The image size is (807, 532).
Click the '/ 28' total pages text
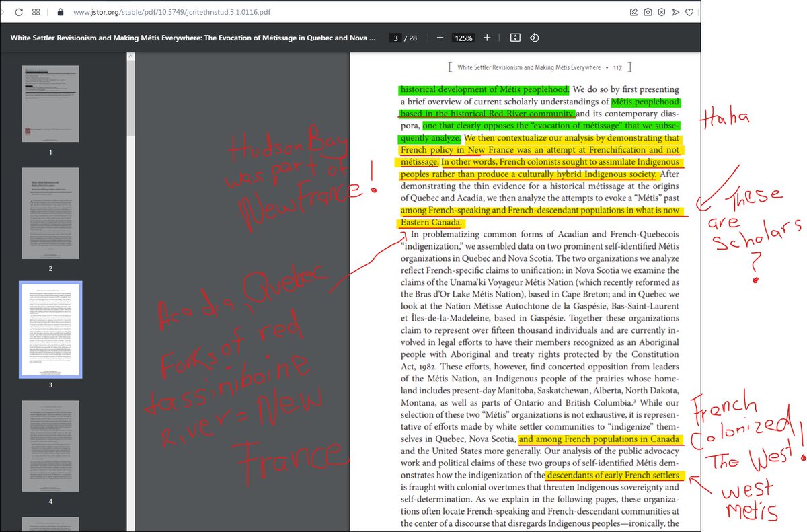click(410, 38)
